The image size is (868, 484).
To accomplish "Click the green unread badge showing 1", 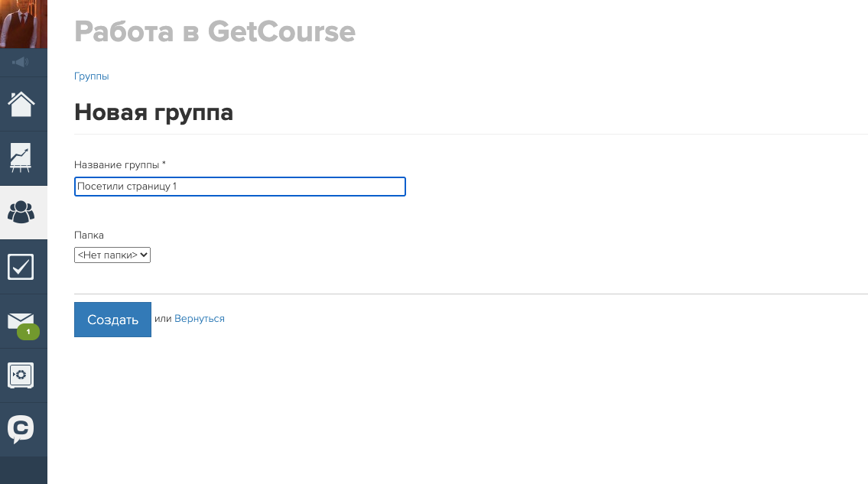I will pos(28,332).
